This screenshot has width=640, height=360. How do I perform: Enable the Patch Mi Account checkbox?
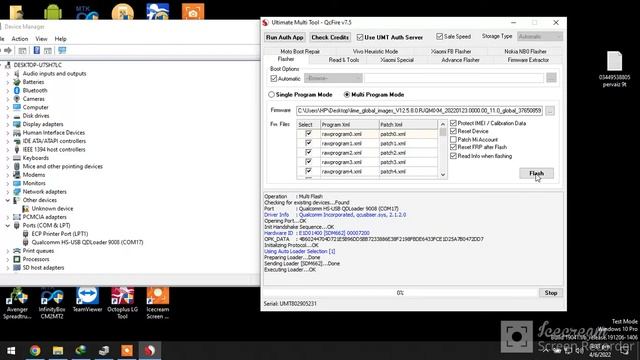coord(453,139)
